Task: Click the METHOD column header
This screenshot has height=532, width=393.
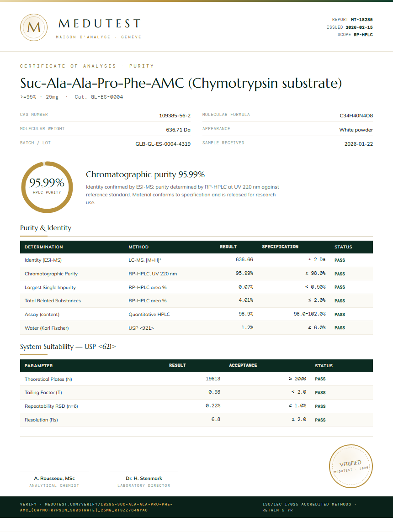Action: [138, 247]
